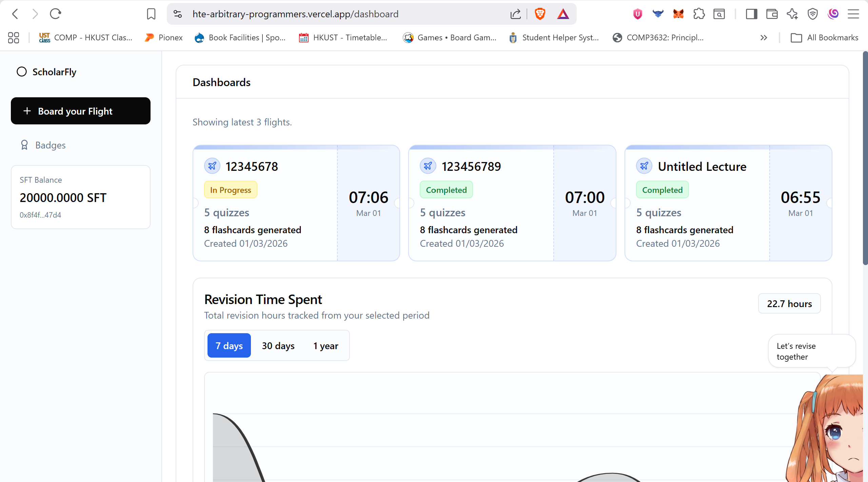Open the Brave Shields lion icon
This screenshot has width=868, height=482.
point(540,14)
